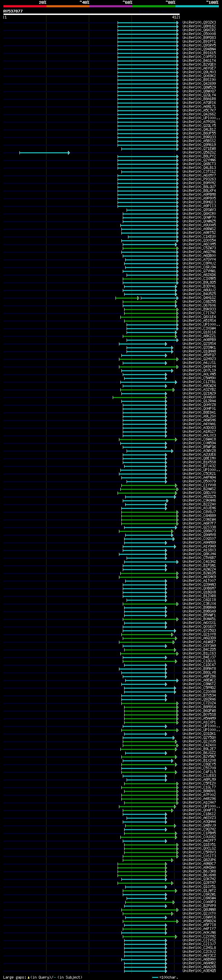The image size is (222, 980).
Task: Click hit label UniRef100_C6H889
Action: pyautogui.click(x=199, y=516)
